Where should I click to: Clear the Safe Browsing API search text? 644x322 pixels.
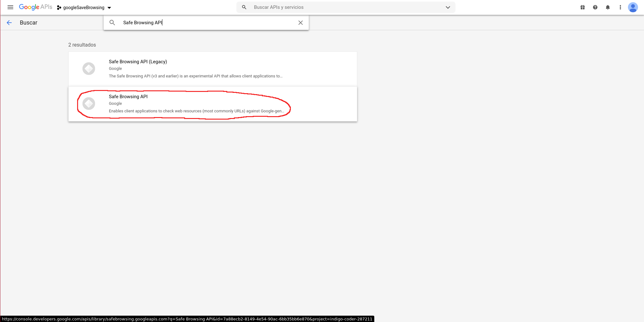click(301, 23)
